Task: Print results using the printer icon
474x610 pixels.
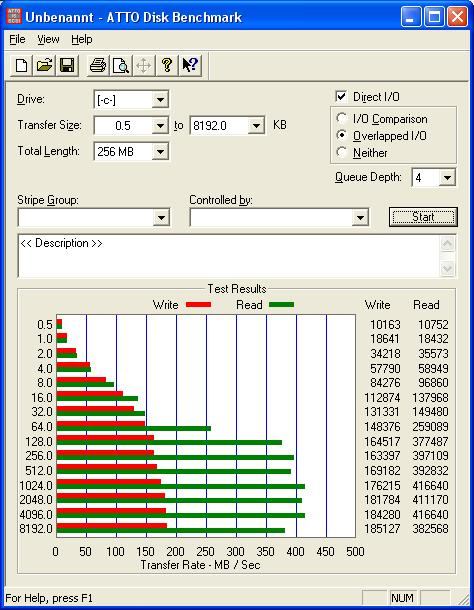Action: tap(98, 65)
